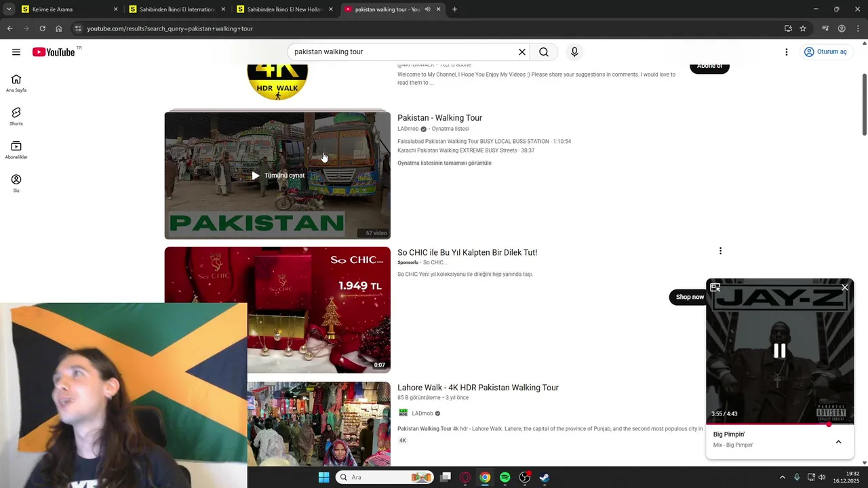Open Steam from the taskbar

click(x=545, y=477)
